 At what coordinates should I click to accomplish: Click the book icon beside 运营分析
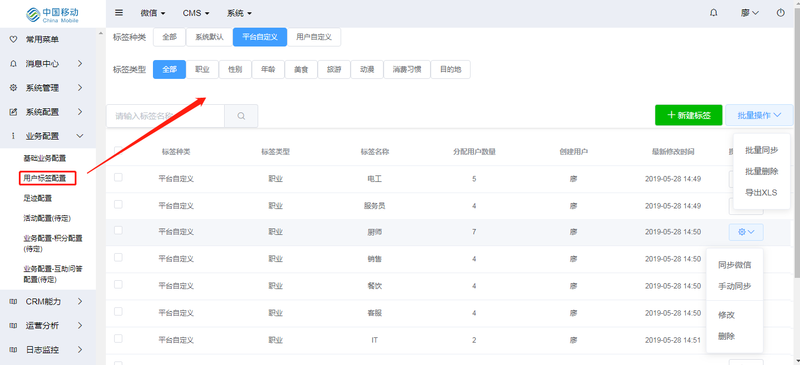(x=14, y=326)
